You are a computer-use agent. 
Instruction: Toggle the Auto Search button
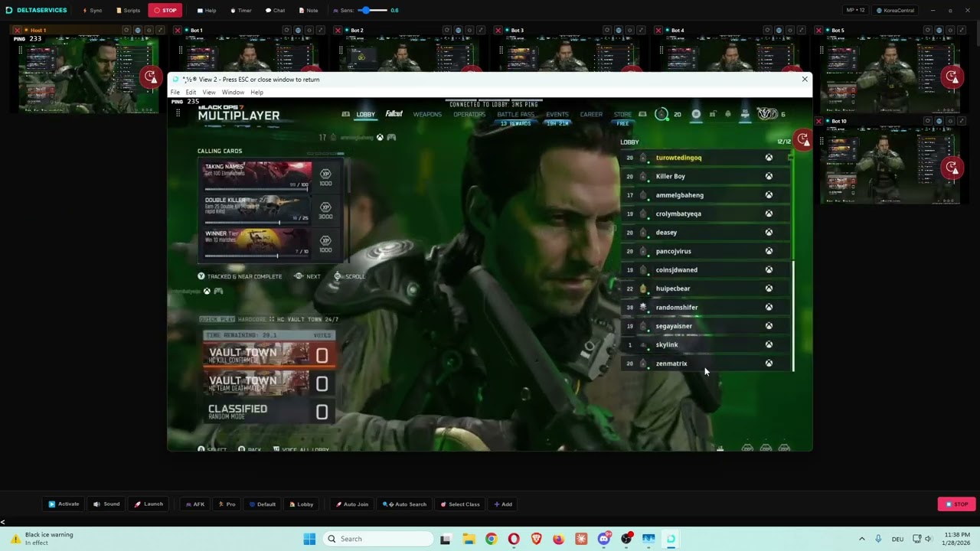pyautogui.click(x=405, y=504)
